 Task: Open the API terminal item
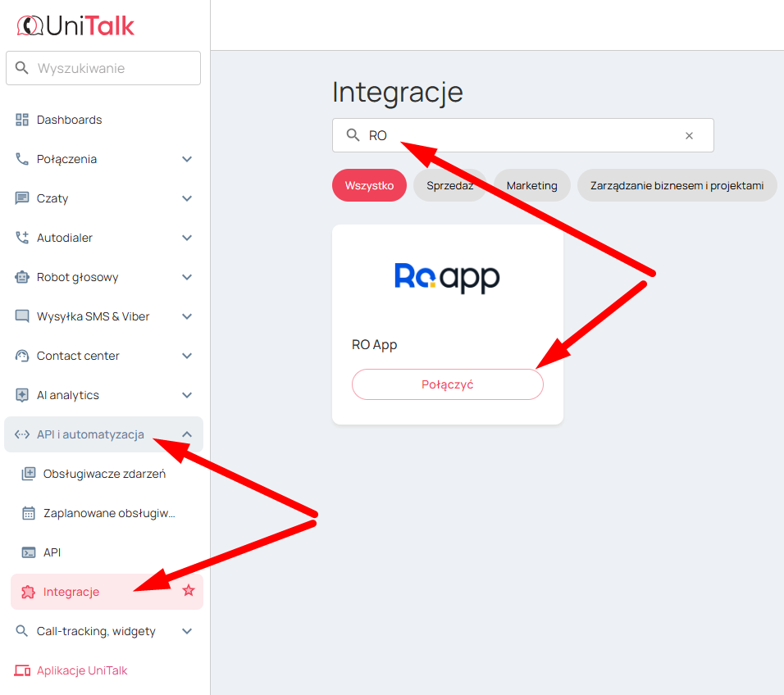click(52, 552)
